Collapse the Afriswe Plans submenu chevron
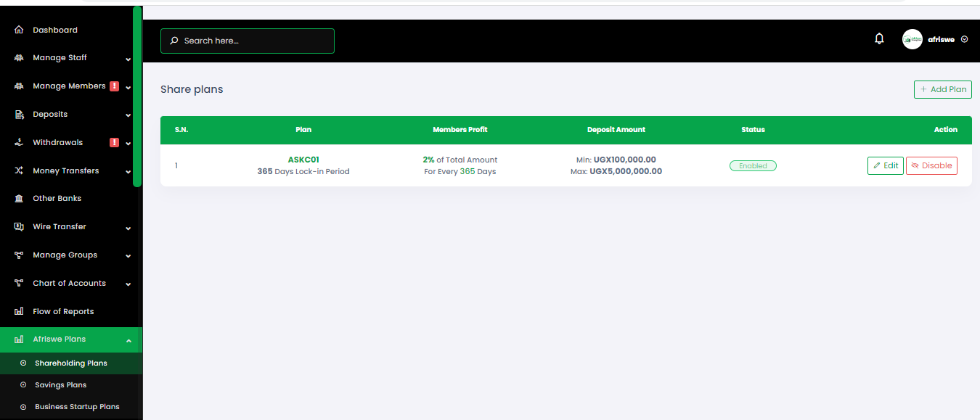 [128, 340]
